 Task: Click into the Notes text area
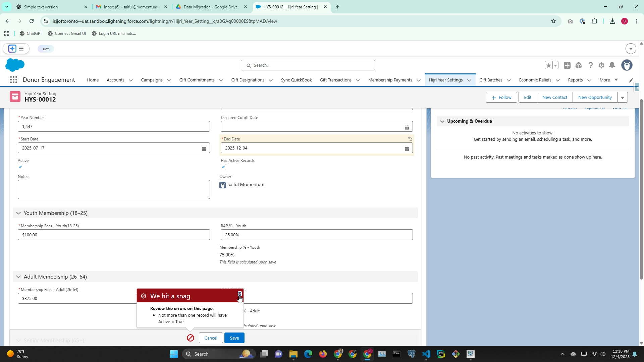point(114,189)
